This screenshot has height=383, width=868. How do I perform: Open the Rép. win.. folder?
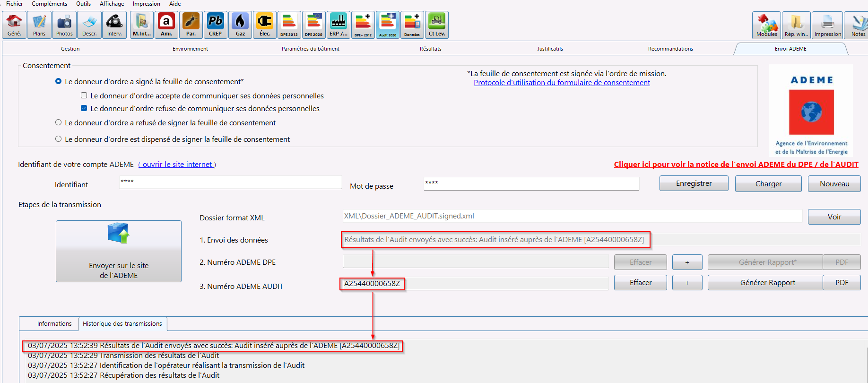point(797,25)
